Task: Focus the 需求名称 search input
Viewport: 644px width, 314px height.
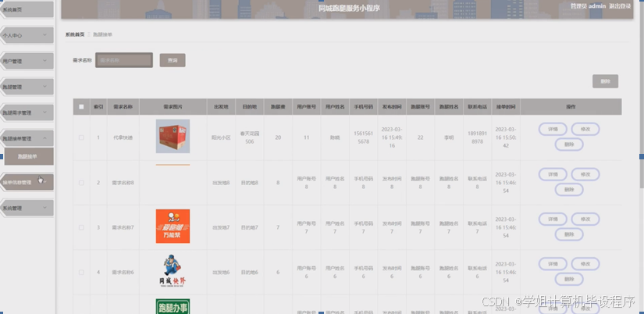Action: (x=124, y=60)
